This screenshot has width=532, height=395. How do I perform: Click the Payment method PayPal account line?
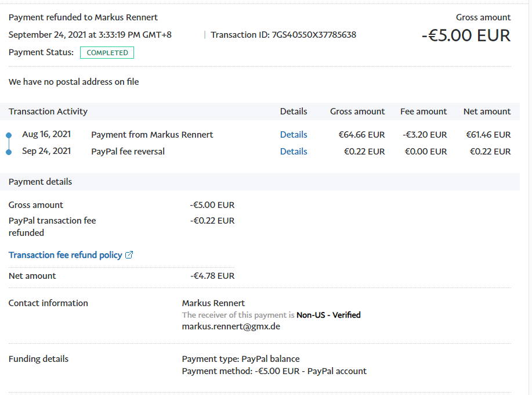(x=274, y=371)
